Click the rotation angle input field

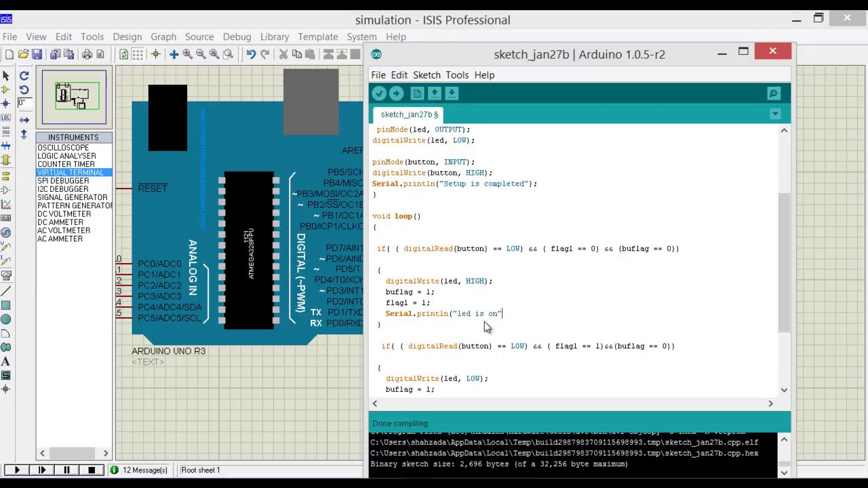[x=24, y=103]
